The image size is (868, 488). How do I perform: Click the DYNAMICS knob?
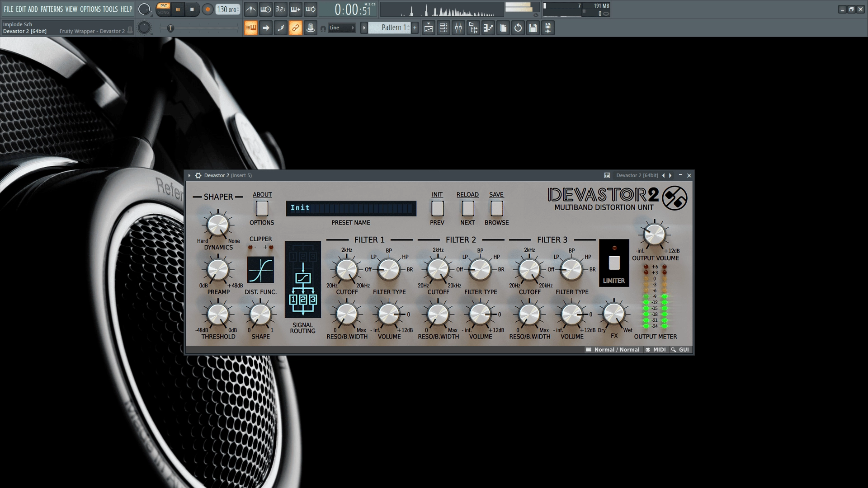click(x=217, y=225)
